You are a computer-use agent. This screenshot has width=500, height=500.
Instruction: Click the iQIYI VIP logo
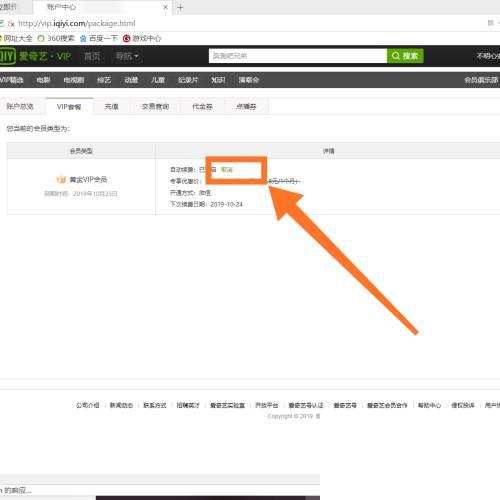(35, 56)
